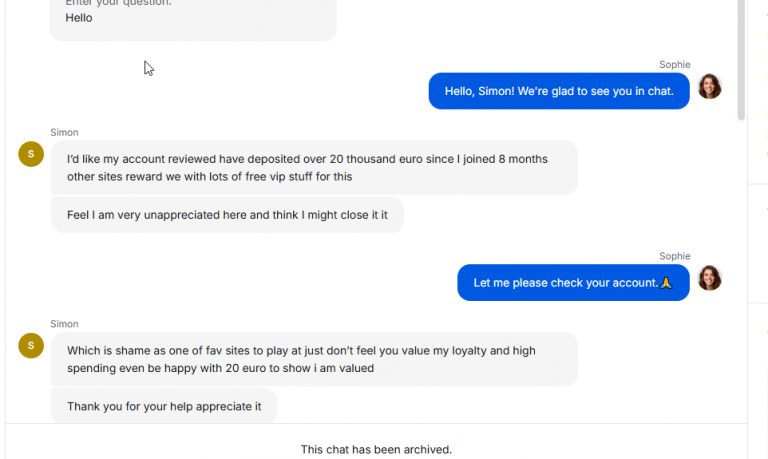768x459 pixels.
Task: Click the Sophie name label above the greeting
Action: pyautogui.click(x=674, y=65)
